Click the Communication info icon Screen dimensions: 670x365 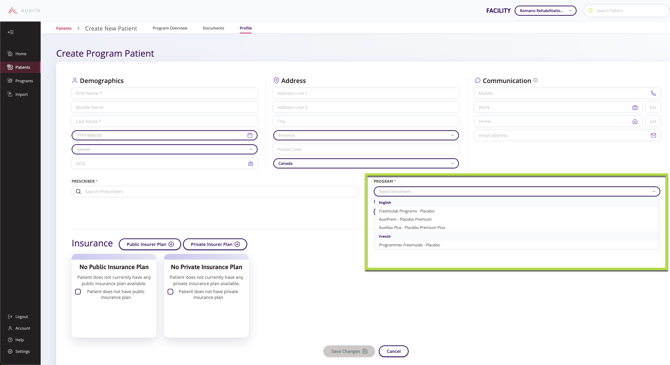coord(535,80)
